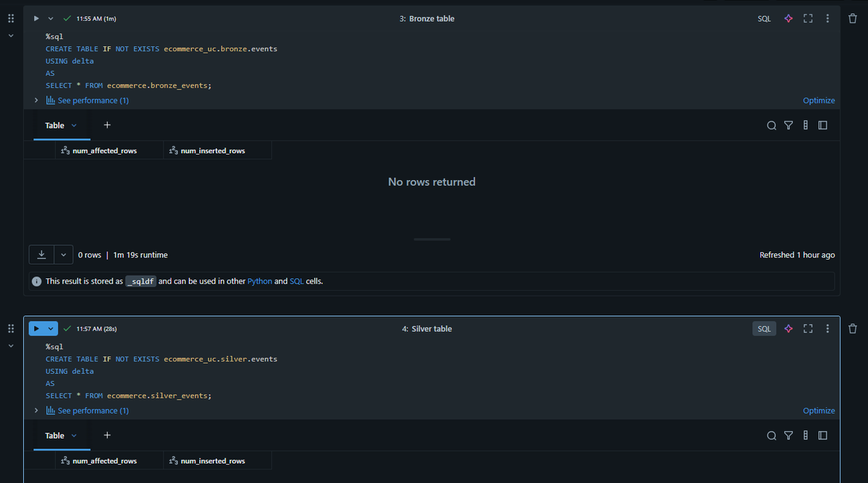Open See performance (1) link in Silver table cell
The width and height of the screenshot is (868, 483).
pos(88,411)
